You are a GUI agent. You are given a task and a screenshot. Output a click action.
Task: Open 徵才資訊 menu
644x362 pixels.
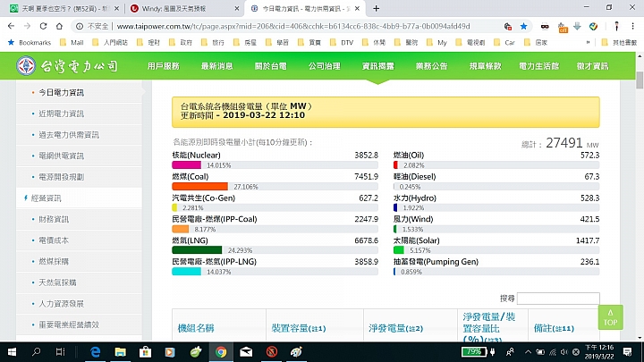click(592, 65)
